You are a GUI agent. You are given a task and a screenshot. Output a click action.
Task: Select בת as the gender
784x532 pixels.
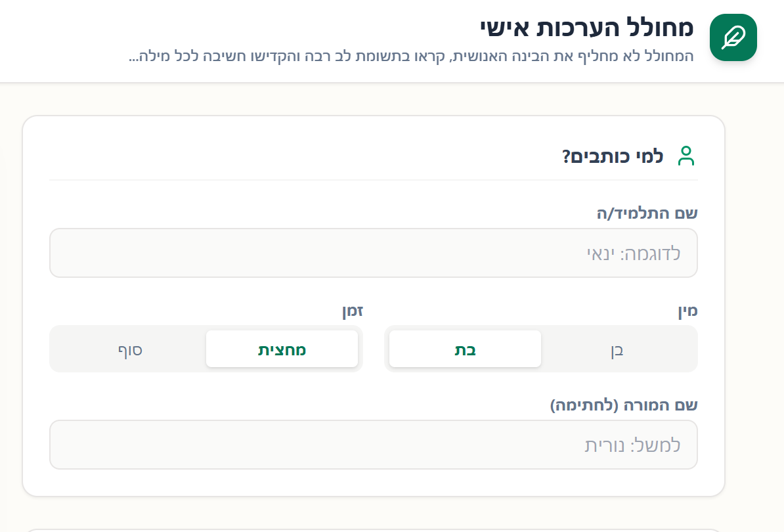pyautogui.click(x=465, y=349)
